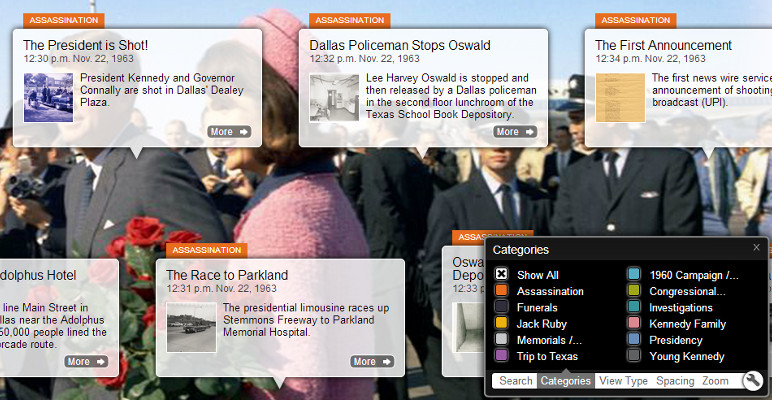This screenshot has height=400, width=772.
Task: Click the 12:31 p.m. Nov. 22, 1963 timestamp
Action: point(222,289)
